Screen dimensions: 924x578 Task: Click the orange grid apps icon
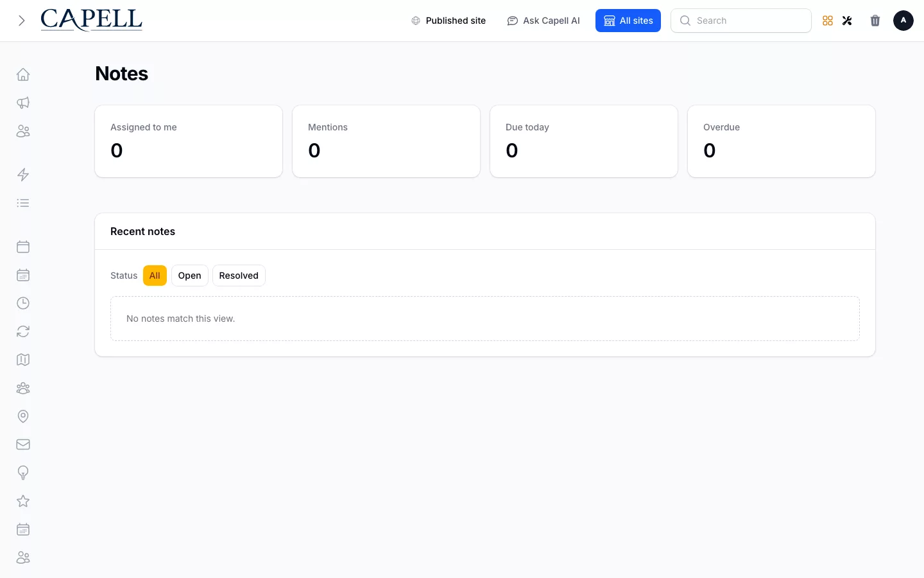point(828,21)
